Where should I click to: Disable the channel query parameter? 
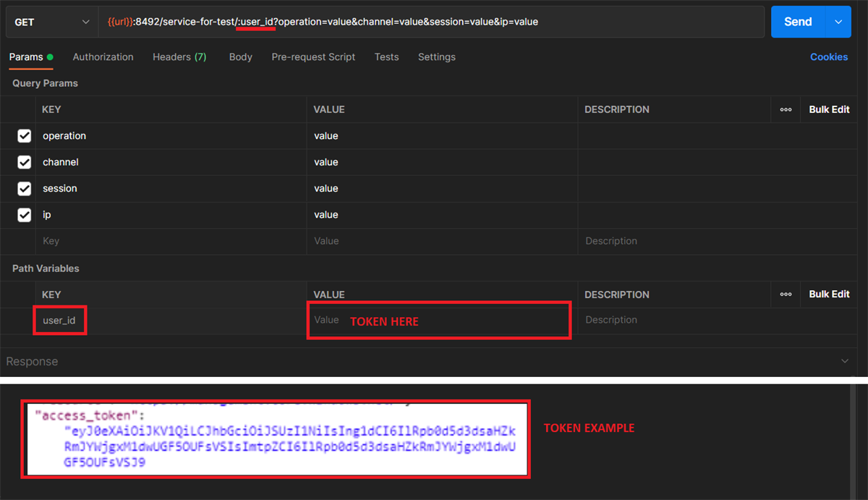[x=24, y=161]
